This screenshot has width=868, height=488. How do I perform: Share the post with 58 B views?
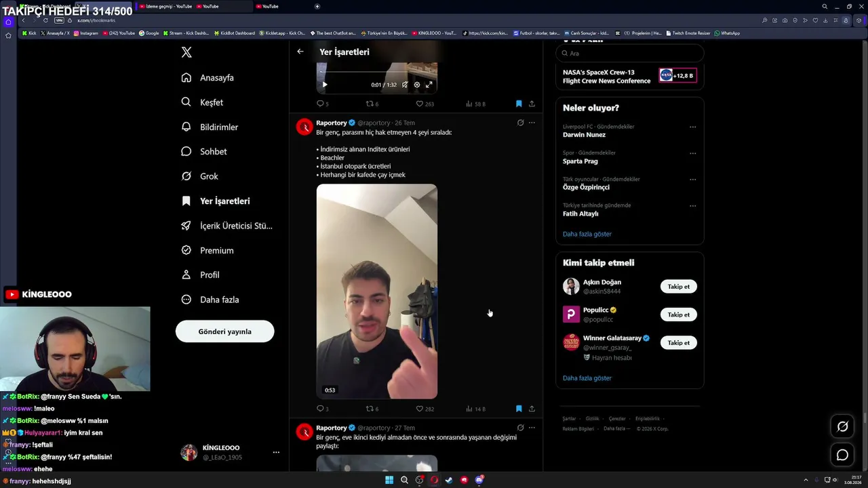pyautogui.click(x=532, y=104)
